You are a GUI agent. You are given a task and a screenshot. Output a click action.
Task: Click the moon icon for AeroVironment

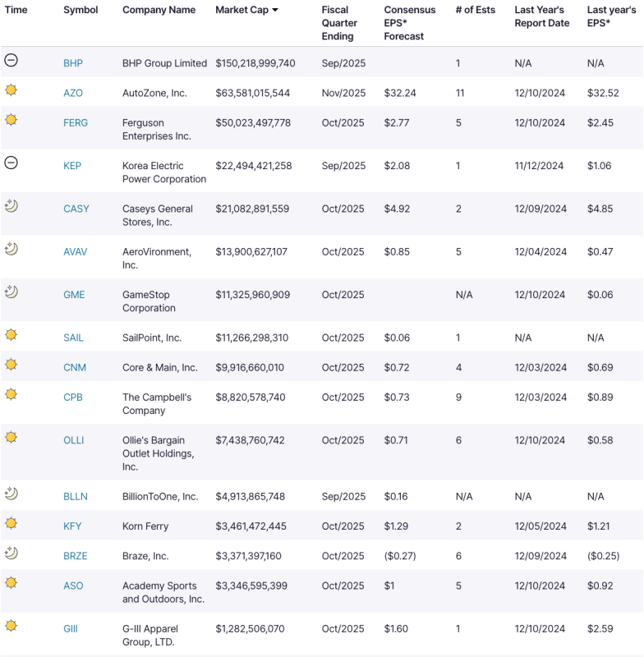tap(11, 249)
